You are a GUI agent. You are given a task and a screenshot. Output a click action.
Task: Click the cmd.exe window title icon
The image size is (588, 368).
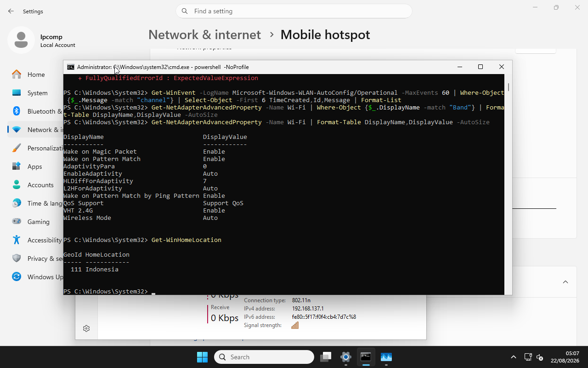pyautogui.click(x=71, y=67)
